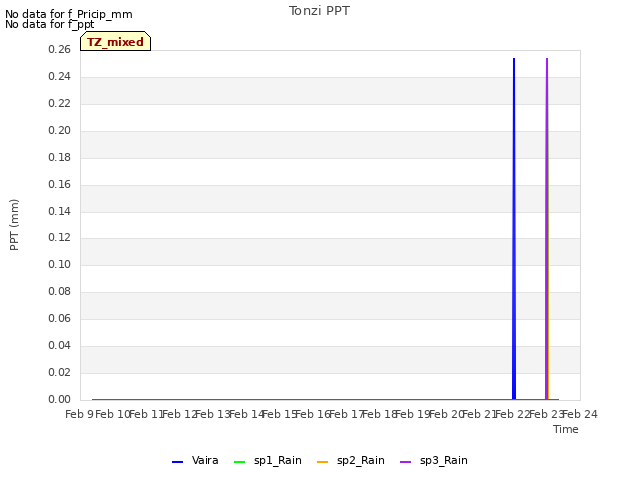Click the 'No data for f_Pricip_mm' message
This screenshot has height=480, width=640.
point(69,14)
